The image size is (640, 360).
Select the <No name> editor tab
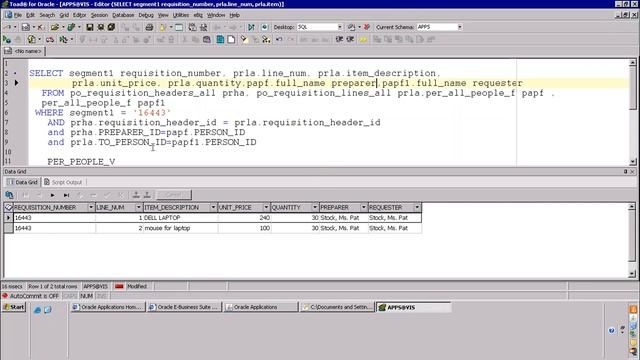click(24, 51)
